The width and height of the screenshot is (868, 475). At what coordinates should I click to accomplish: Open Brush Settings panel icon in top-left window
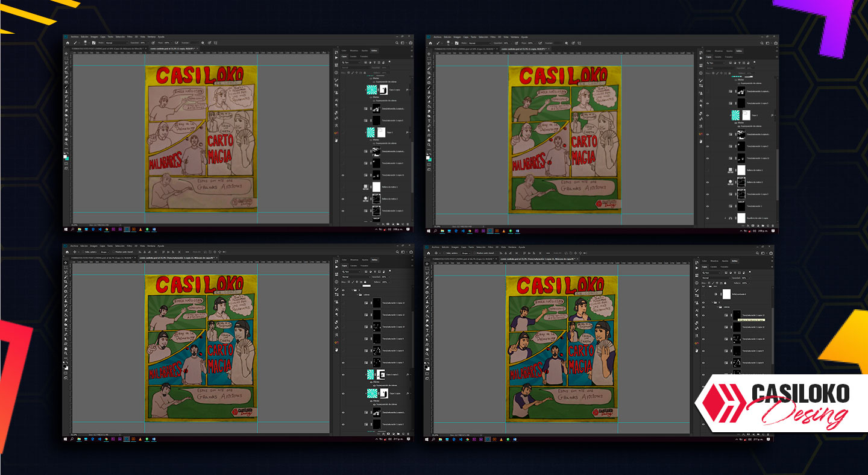pyautogui.click(x=336, y=80)
